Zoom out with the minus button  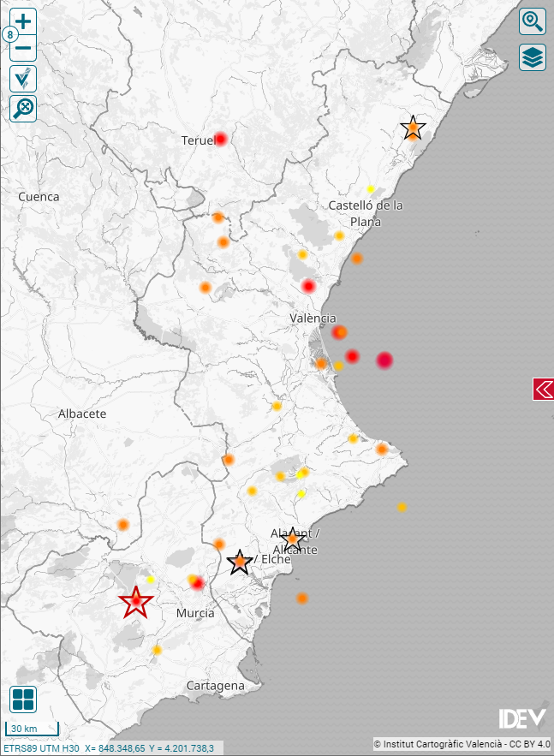pyautogui.click(x=23, y=48)
